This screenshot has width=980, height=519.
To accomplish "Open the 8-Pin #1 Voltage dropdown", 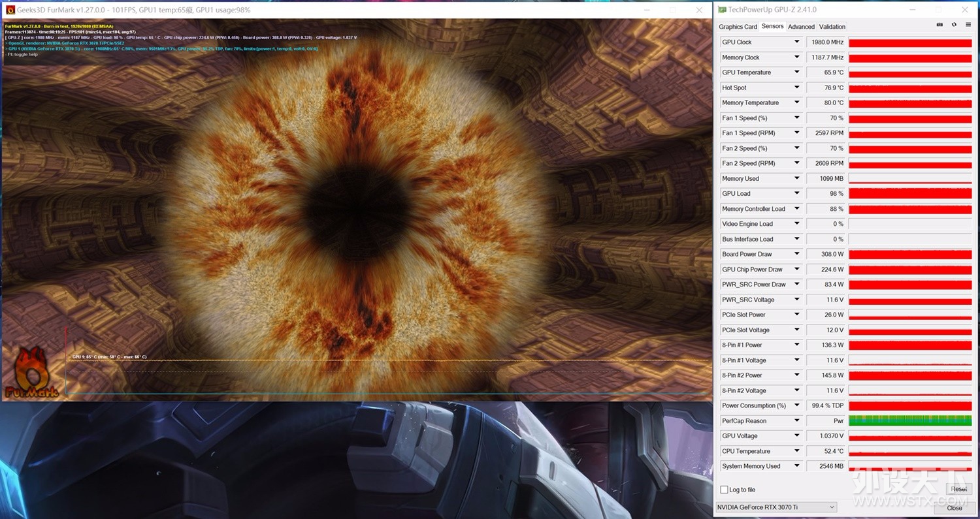I will [796, 360].
